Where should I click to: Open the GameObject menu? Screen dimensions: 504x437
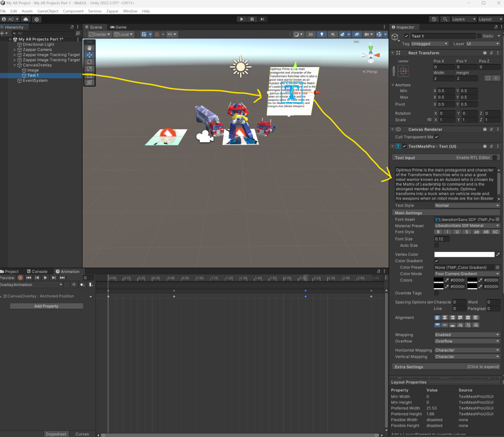(48, 11)
